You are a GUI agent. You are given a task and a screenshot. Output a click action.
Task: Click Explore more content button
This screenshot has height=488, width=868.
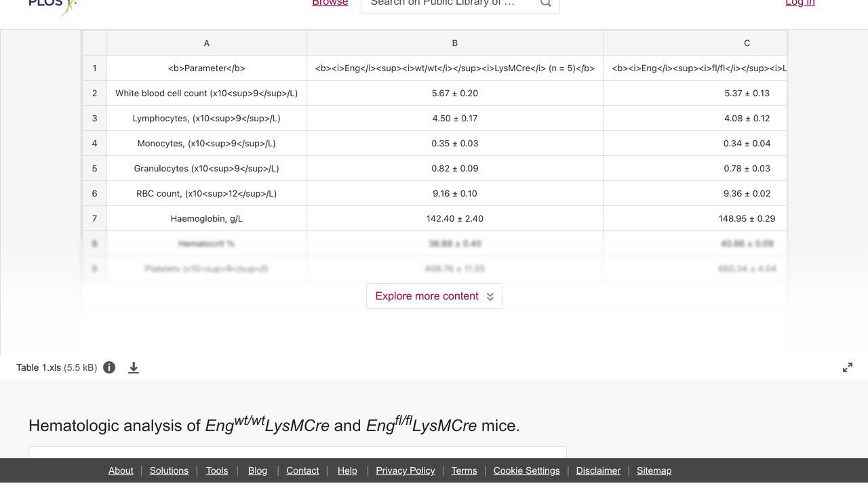click(434, 296)
